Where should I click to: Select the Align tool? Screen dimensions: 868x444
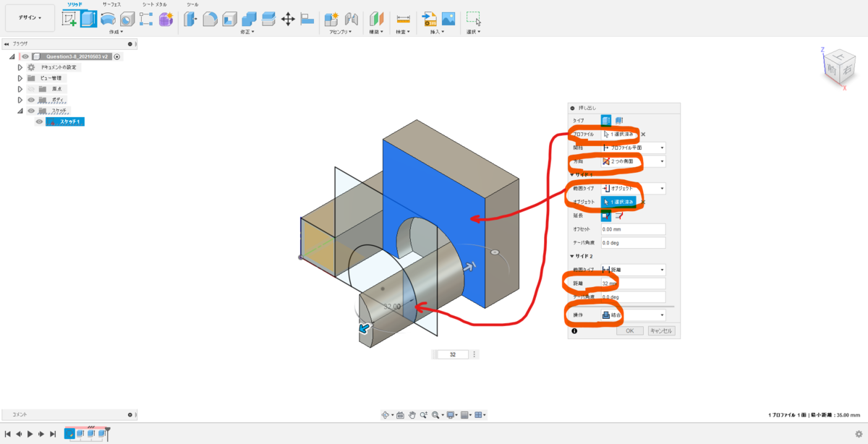pyautogui.click(x=307, y=19)
